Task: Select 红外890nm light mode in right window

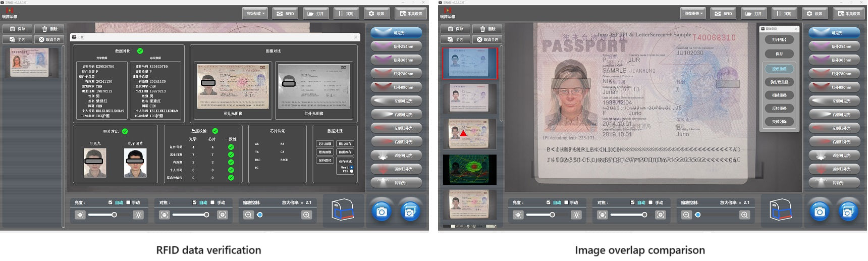Action: pyautogui.click(x=835, y=87)
